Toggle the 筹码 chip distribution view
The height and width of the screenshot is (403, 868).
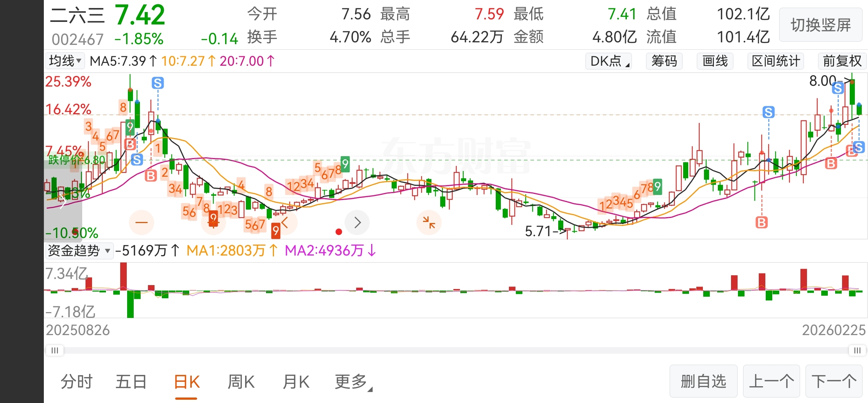(664, 61)
